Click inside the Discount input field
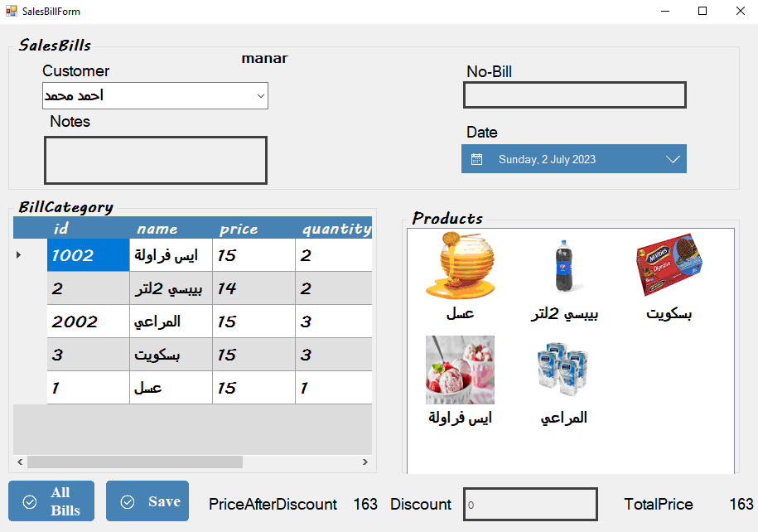The image size is (758, 532). point(530,504)
